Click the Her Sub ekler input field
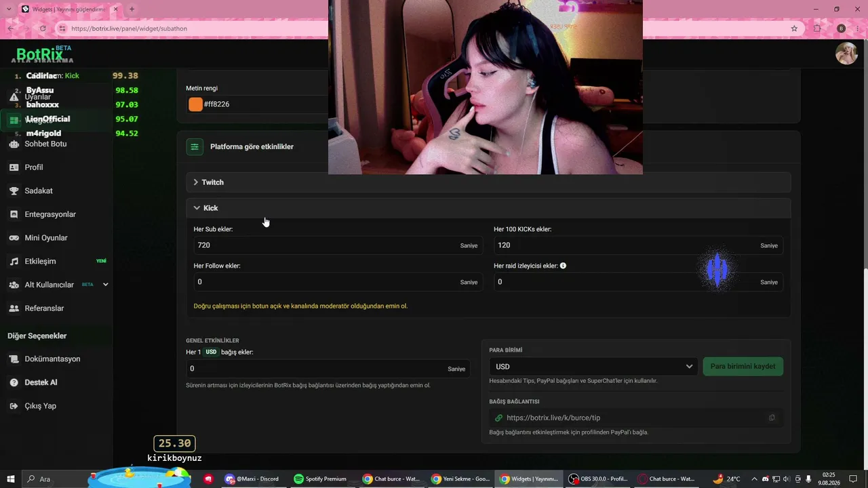Screen dimensions: 868x488 [338, 245]
